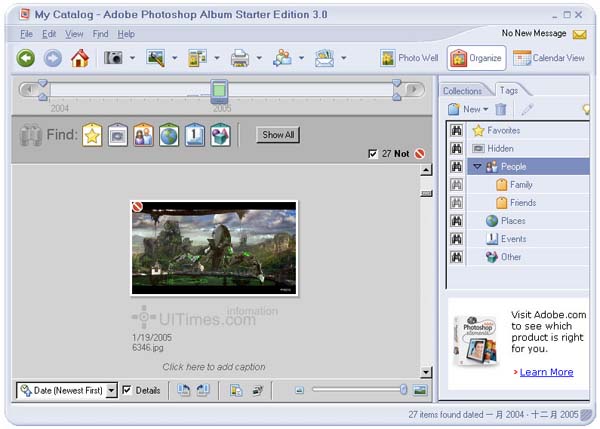
Task: Open Calendar View
Action: point(549,58)
